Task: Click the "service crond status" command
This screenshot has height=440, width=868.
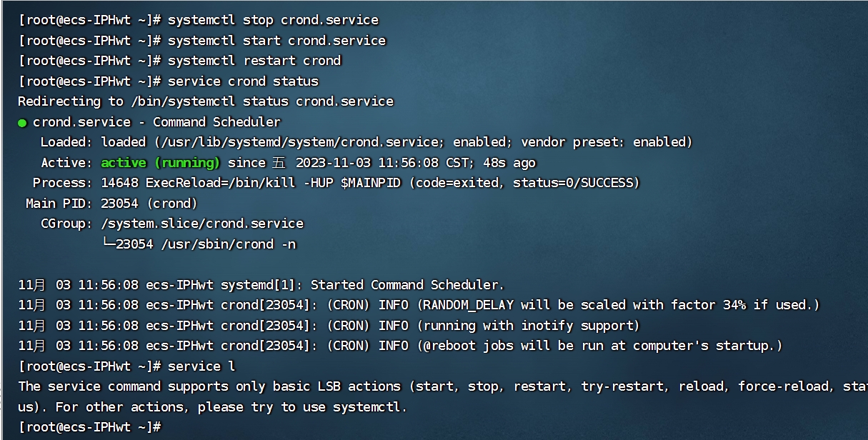Action: click(243, 81)
